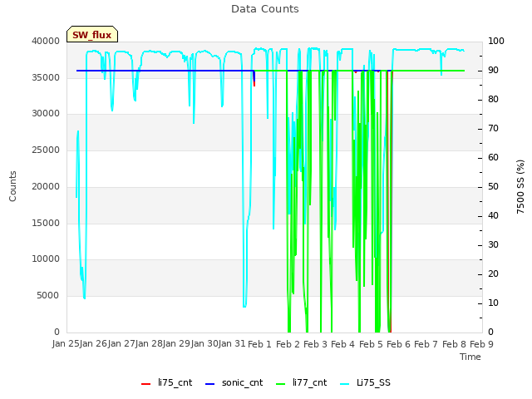This screenshot has height=399, width=532.
Task: Click the Feb 9 date tick
Action: 482,344
